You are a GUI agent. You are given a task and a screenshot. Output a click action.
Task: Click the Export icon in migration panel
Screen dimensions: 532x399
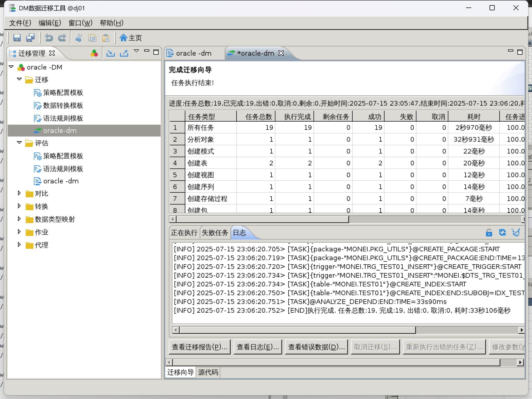tap(124, 53)
